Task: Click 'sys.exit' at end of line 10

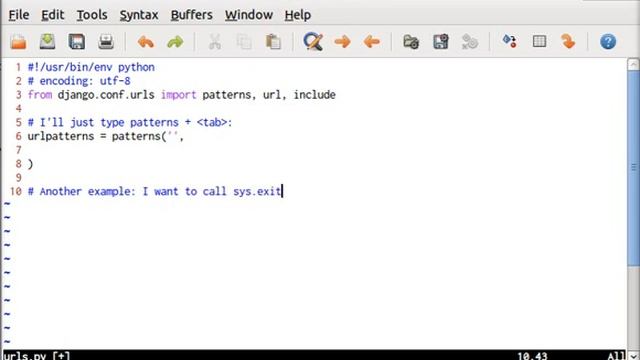Action: coord(257,191)
